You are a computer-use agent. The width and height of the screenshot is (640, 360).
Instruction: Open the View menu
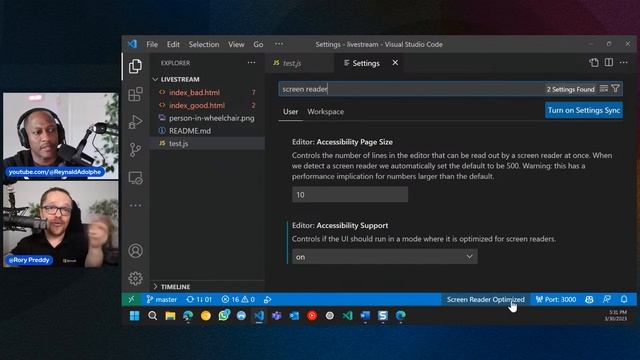click(x=236, y=44)
